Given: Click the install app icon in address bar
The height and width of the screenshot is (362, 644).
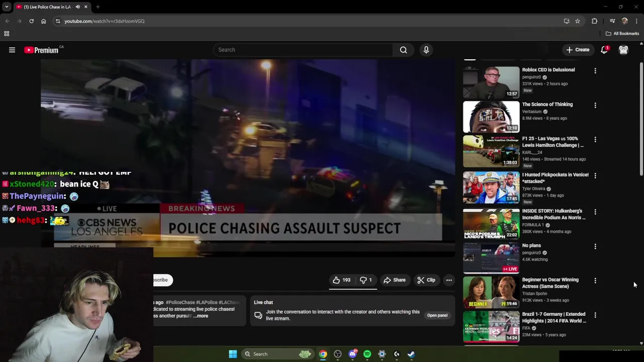Looking at the screenshot, I should point(567,21).
